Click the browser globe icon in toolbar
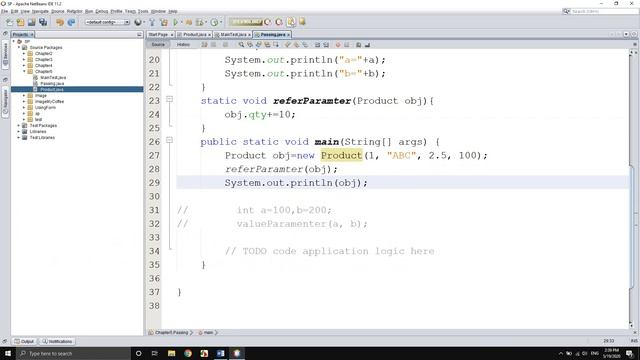 tap(138, 22)
